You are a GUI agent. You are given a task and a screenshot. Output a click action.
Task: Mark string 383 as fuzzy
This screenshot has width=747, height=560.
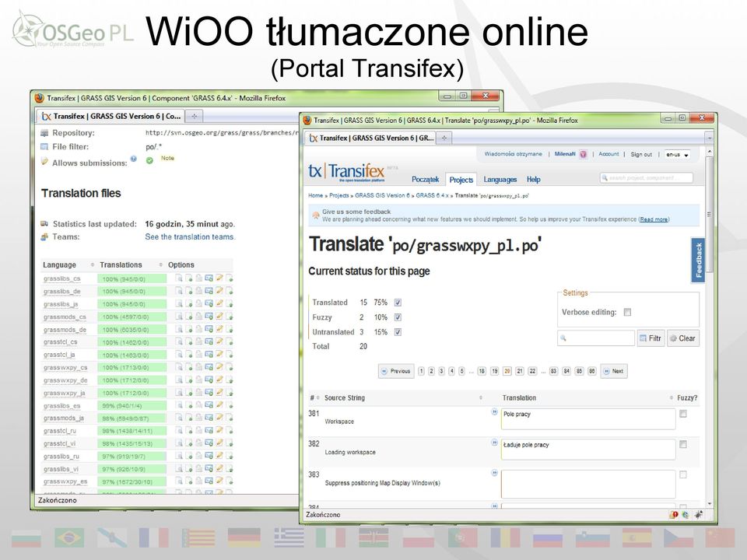682,474
